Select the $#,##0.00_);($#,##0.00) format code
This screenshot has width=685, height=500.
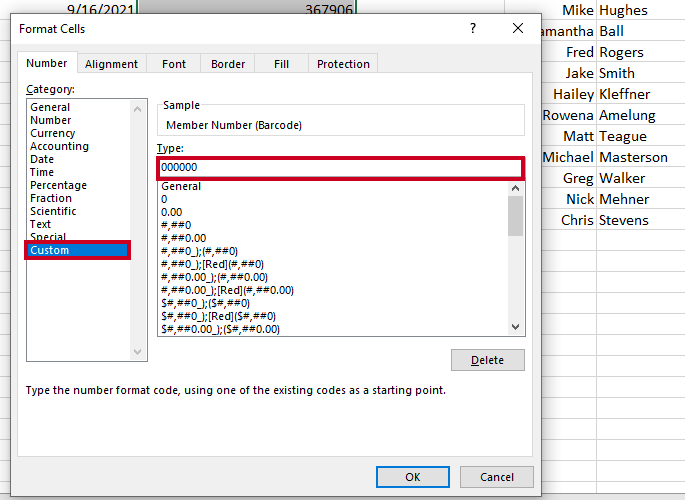220,329
